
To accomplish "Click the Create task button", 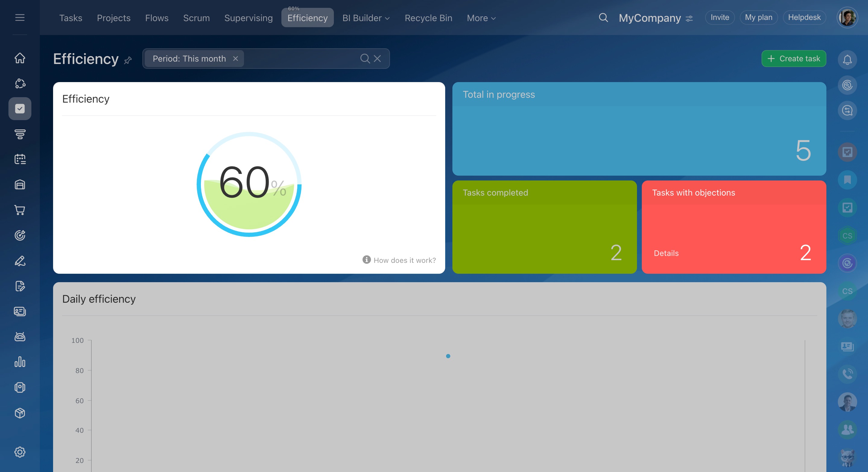I will point(794,59).
